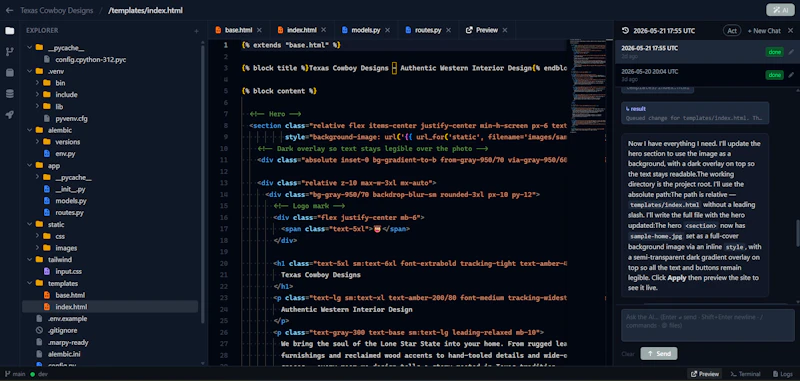Click the back arrow beside Texas Cowboy Designs
The width and height of the screenshot is (800, 381).
10,10
